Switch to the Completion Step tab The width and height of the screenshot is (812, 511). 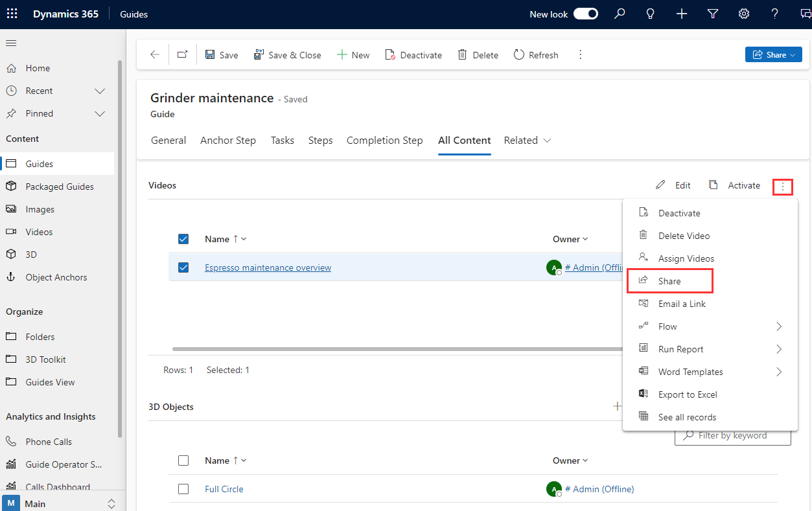pos(384,141)
